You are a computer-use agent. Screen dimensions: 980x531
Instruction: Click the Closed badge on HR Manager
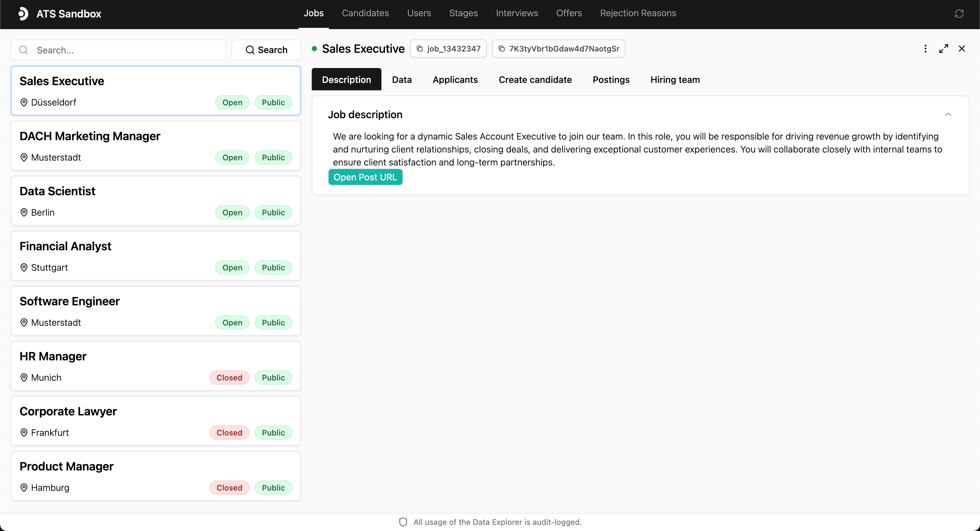click(x=229, y=378)
